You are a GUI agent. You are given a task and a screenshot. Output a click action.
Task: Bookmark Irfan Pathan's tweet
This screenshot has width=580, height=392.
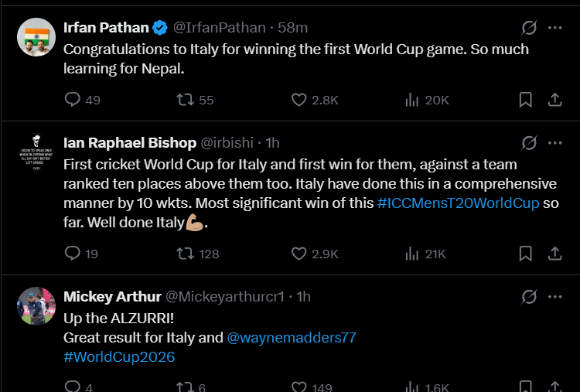[525, 99]
